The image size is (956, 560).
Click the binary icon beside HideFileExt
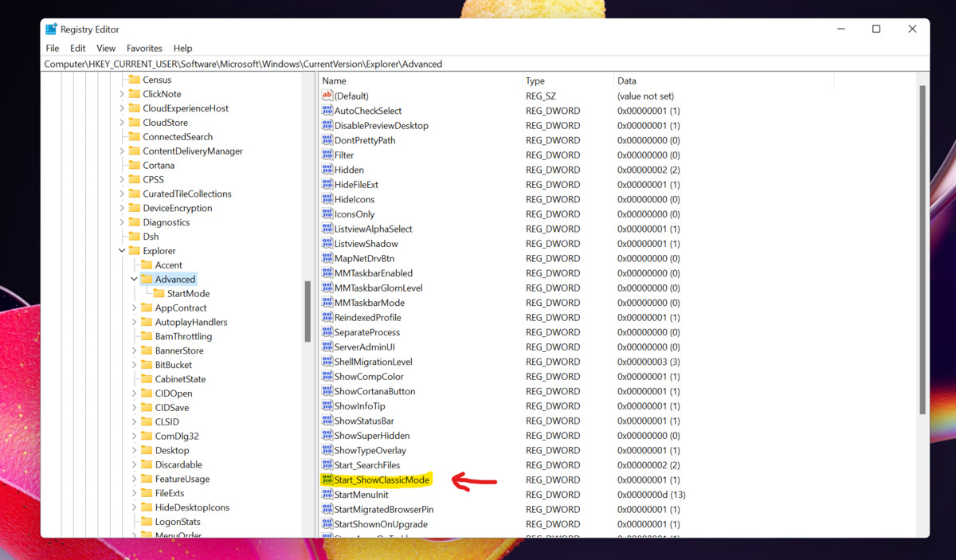pyautogui.click(x=327, y=185)
